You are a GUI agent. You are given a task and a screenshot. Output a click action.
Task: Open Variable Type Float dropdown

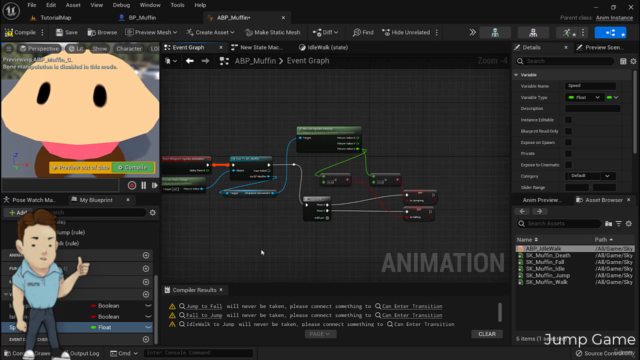584,98
